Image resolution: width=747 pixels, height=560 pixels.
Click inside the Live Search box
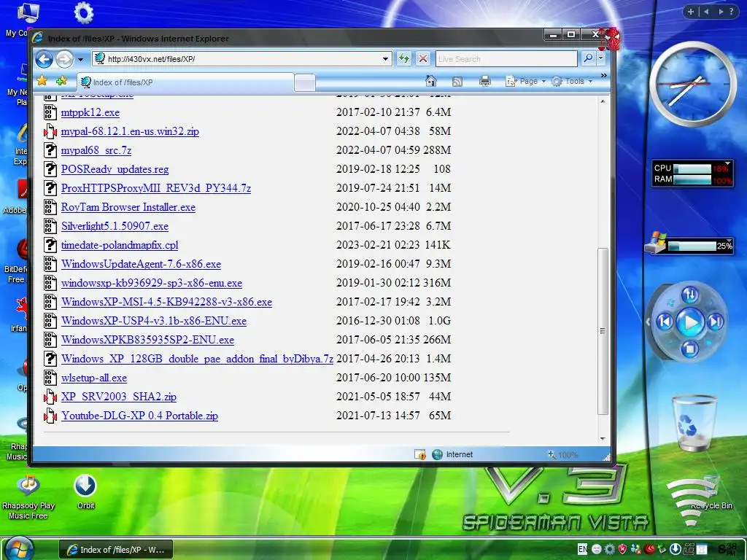[506, 59]
